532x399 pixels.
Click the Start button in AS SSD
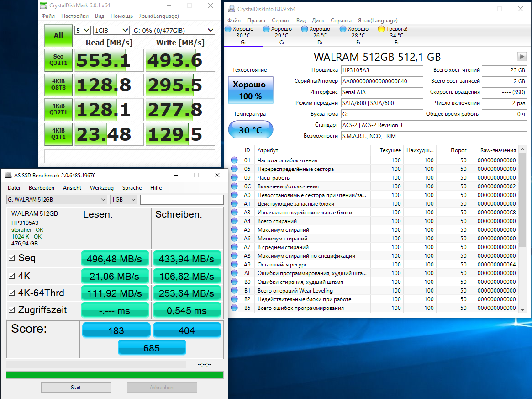click(x=76, y=388)
